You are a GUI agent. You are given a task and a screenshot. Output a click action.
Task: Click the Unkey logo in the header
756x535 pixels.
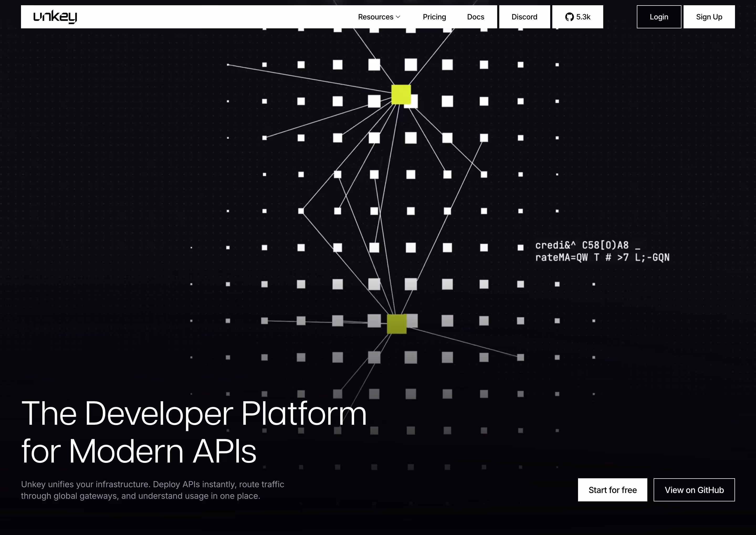[x=55, y=17]
